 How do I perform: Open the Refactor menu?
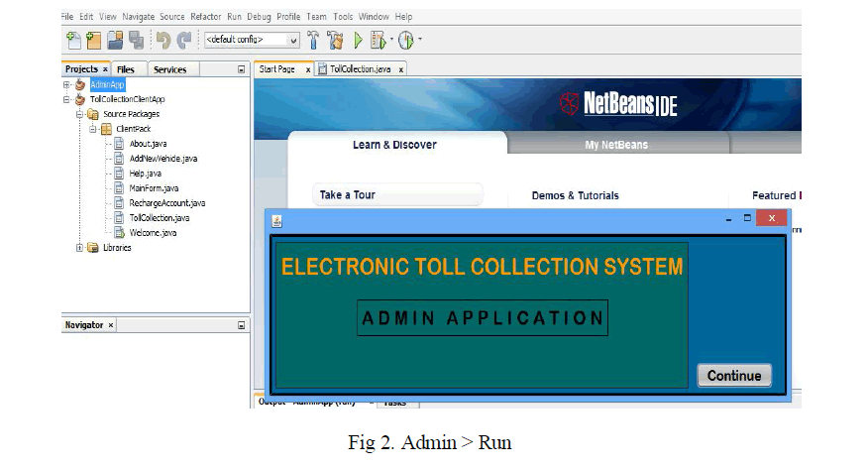coord(206,17)
